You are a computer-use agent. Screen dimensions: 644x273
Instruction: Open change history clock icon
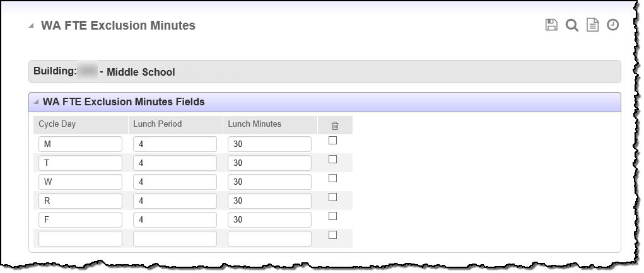point(612,25)
